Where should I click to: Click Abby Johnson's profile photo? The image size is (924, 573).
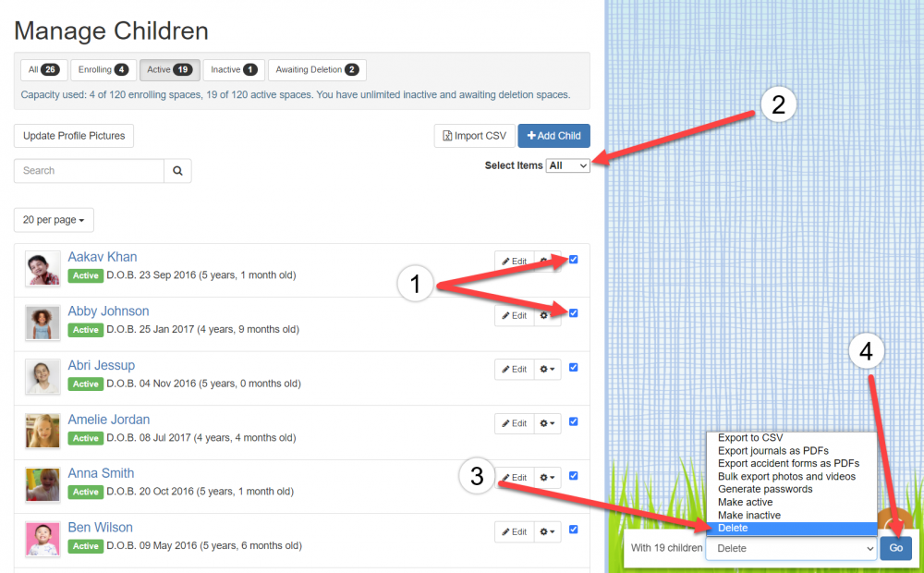(43, 323)
